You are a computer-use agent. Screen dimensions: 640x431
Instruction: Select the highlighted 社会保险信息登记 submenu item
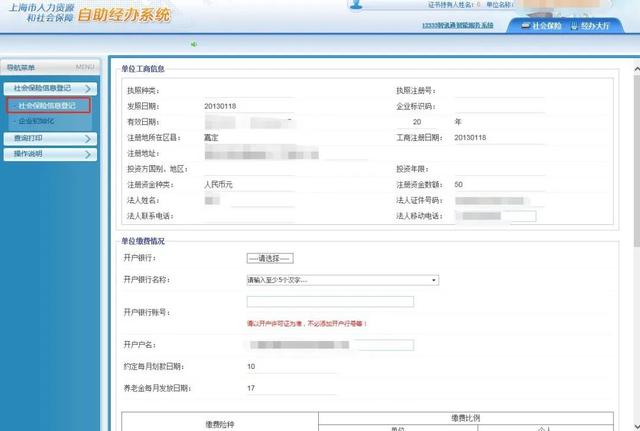tap(48, 106)
